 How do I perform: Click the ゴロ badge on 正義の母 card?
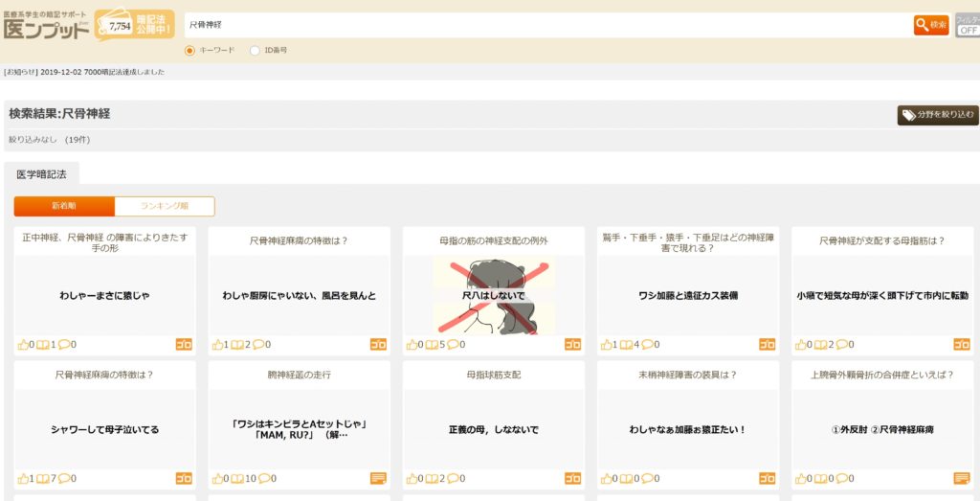pos(572,478)
